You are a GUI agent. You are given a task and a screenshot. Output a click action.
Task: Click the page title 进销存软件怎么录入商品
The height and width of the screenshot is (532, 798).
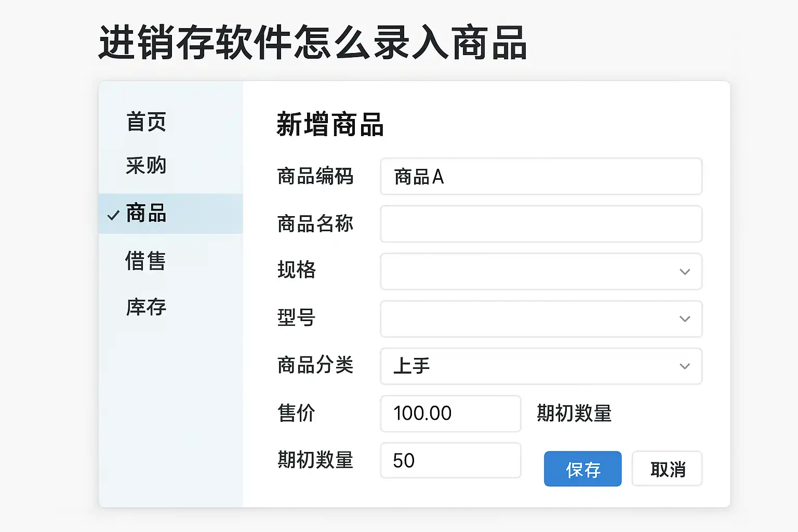point(313,43)
